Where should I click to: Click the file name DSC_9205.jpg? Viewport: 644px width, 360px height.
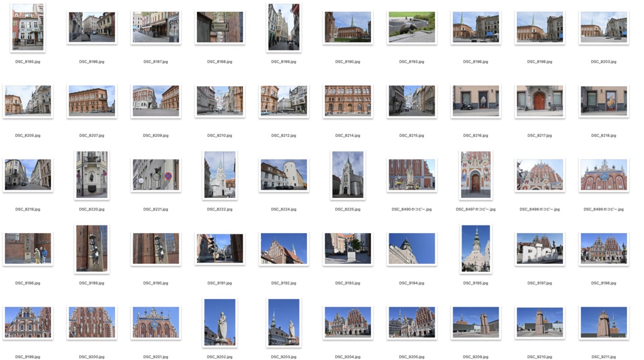[412, 357]
